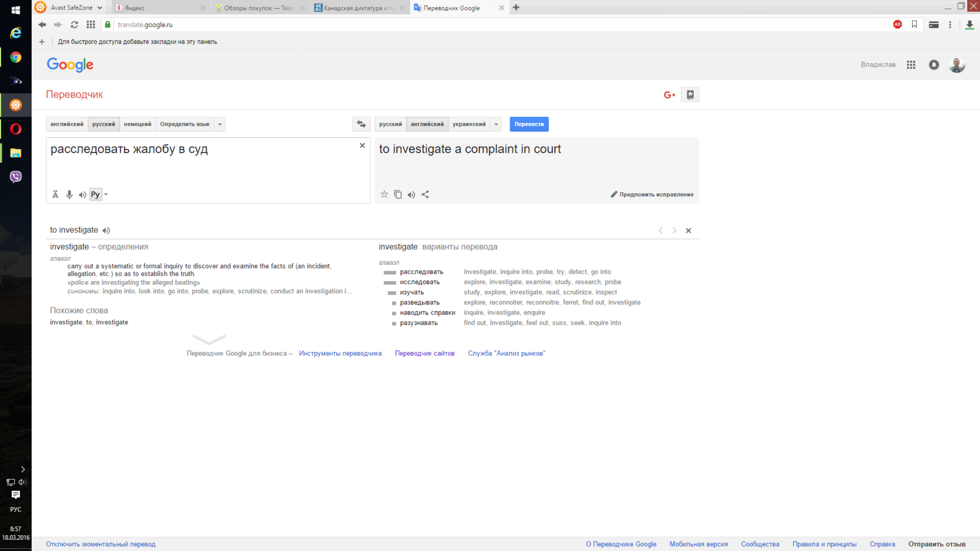Image resolution: width=980 pixels, height=551 pixels.
Task: Open Мобильная версия link
Action: click(x=698, y=544)
